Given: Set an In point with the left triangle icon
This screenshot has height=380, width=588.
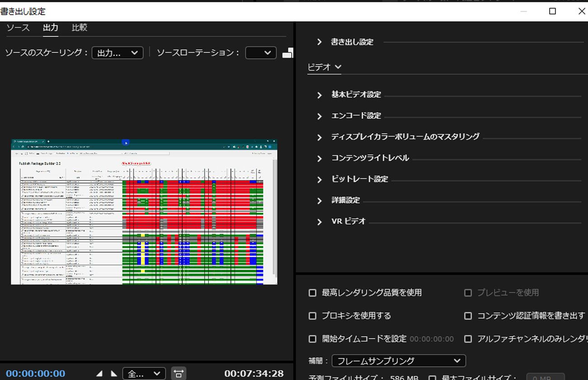Looking at the screenshot, I should click(x=99, y=373).
